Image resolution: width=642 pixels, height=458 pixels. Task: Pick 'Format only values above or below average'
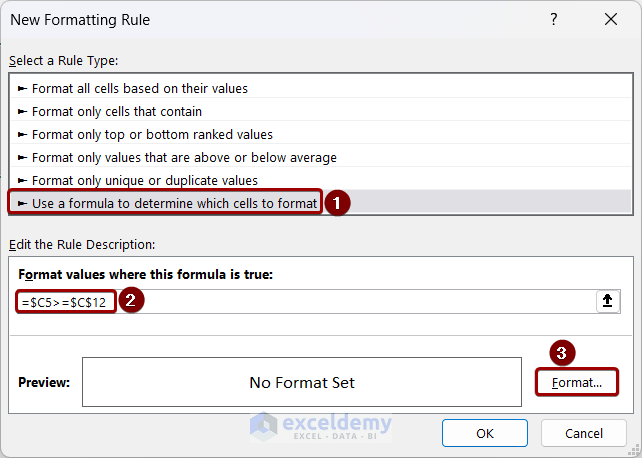pos(184,157)
